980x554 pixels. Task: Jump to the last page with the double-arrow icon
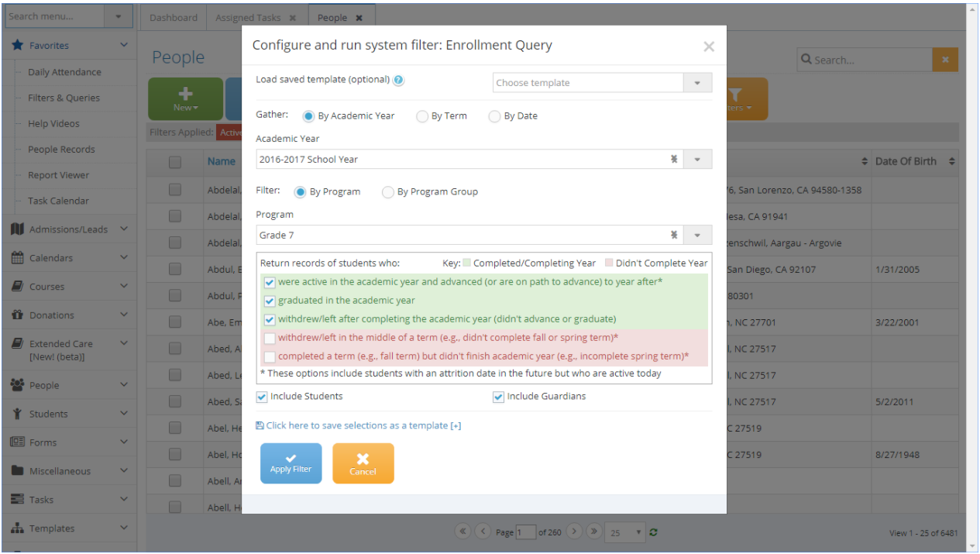(594, 532)
